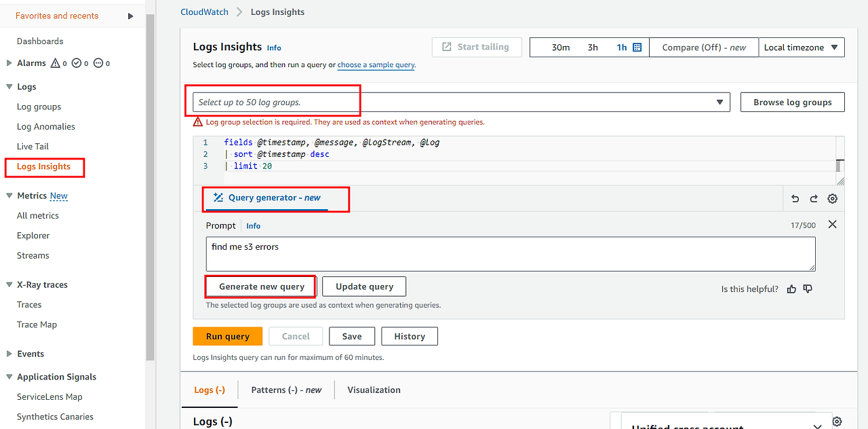Open the Local timezone dropdown

[x=802, y=47]
